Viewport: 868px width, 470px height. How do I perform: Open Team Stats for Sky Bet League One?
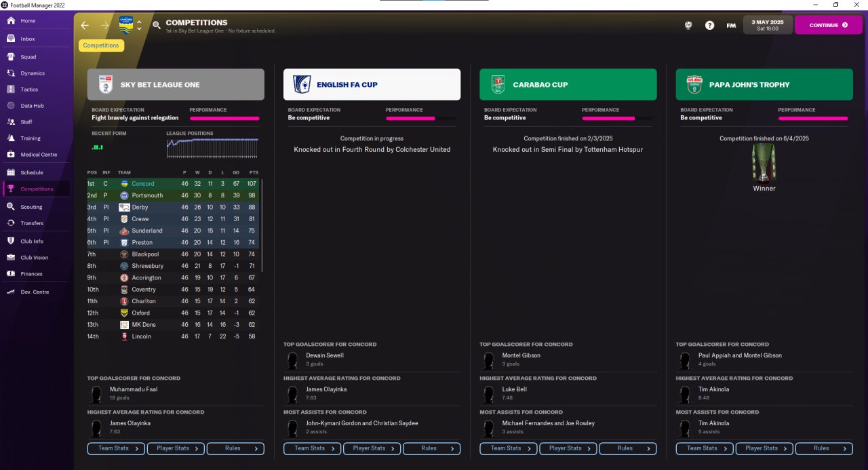pyautogui.click(x=116, y=448)
